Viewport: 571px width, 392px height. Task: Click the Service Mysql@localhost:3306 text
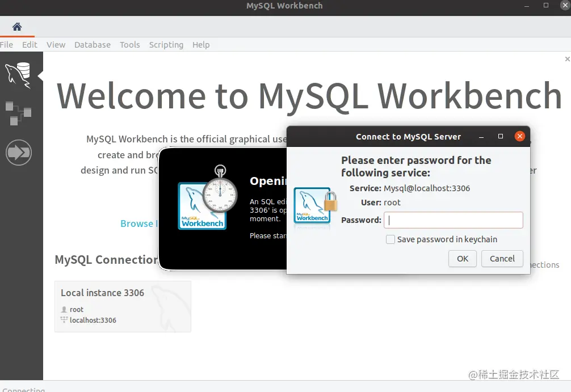click(410, 188)
